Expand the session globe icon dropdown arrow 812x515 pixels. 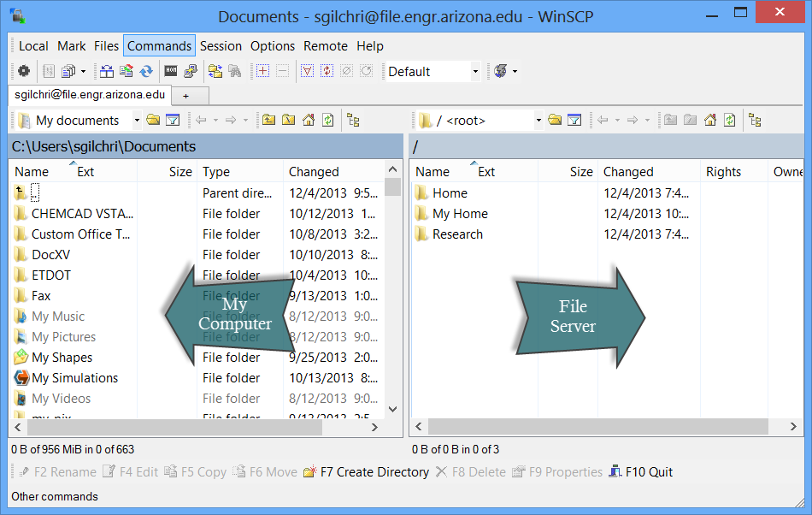pos(515,71)
